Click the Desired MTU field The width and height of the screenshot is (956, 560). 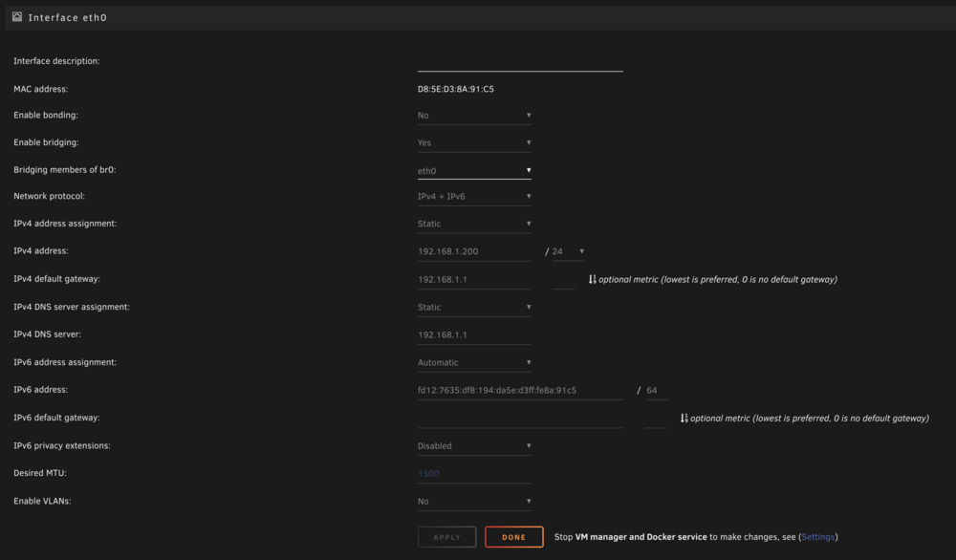click(x=474, y=473)
